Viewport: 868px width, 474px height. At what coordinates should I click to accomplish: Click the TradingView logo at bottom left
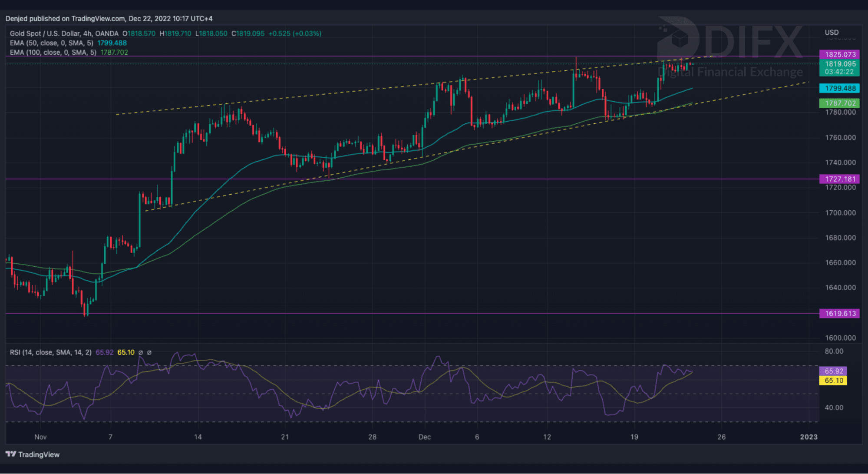click(x=33, y=454)
